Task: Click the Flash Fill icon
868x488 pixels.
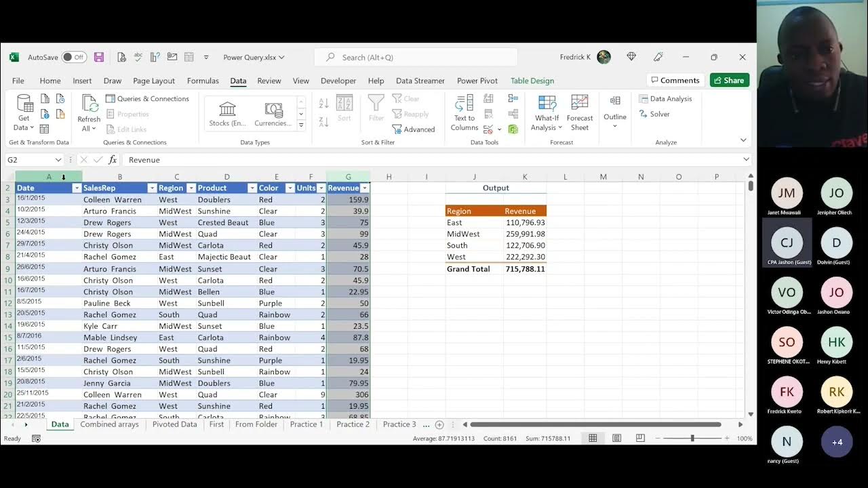Action: click(488, 99)
